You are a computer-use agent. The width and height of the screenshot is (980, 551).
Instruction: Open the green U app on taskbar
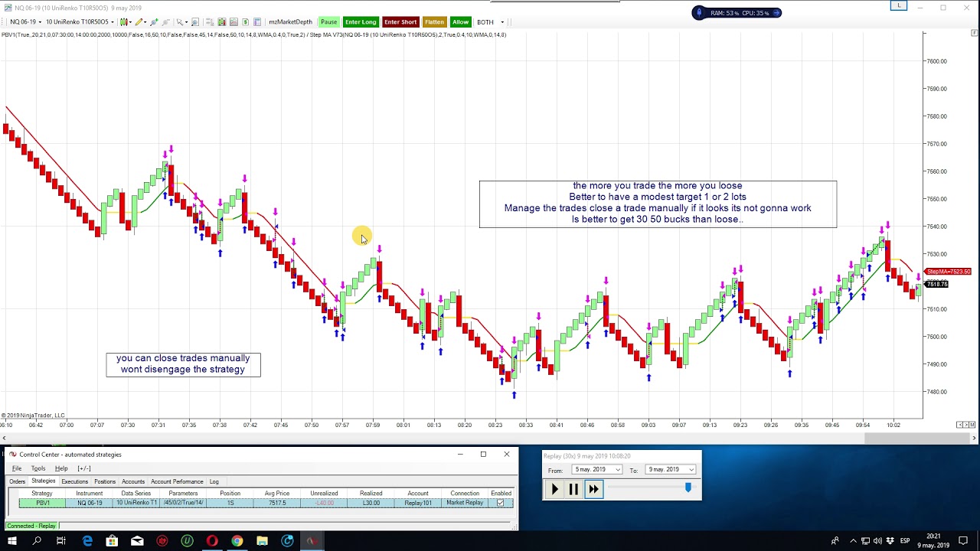(x=187, y=541)
